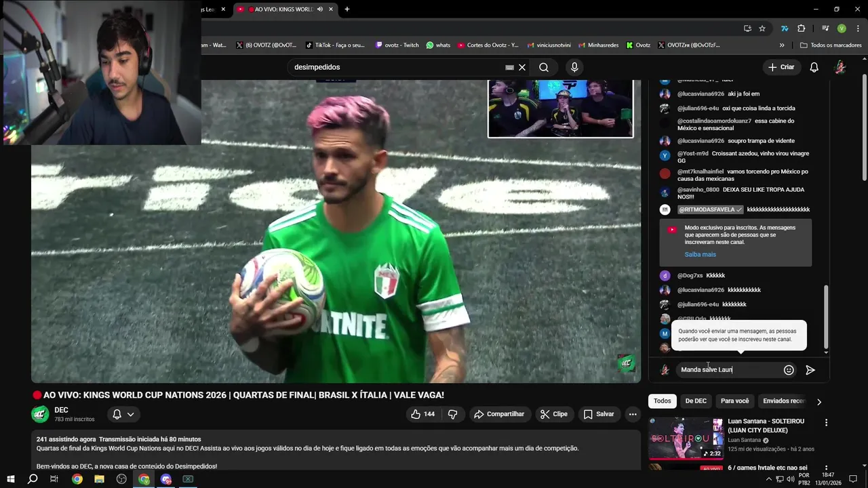Screen dimensions: 868x488
Task: Click the YouTube search input field
Action: 397,67
